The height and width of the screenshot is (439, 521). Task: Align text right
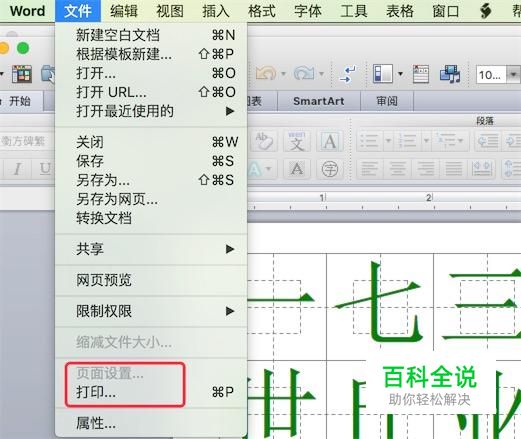point(426,169)
